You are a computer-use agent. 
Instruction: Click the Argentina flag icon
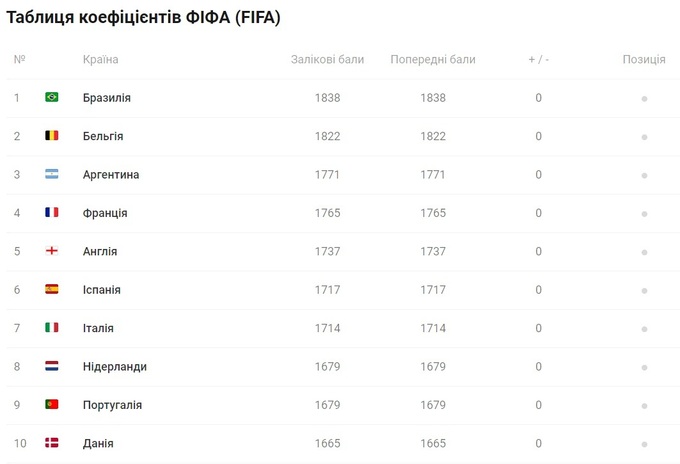[x=52, y=174]
